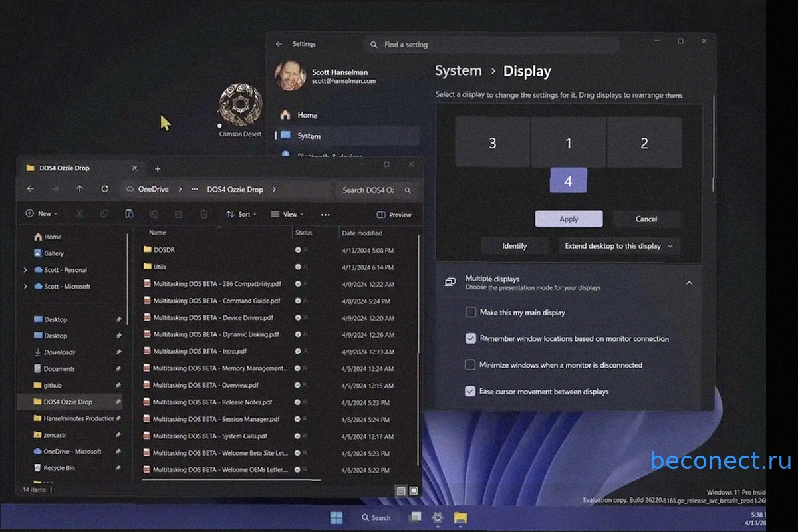
Task: Open Recycle Bin in navigation pane
Action: (59, 468)
